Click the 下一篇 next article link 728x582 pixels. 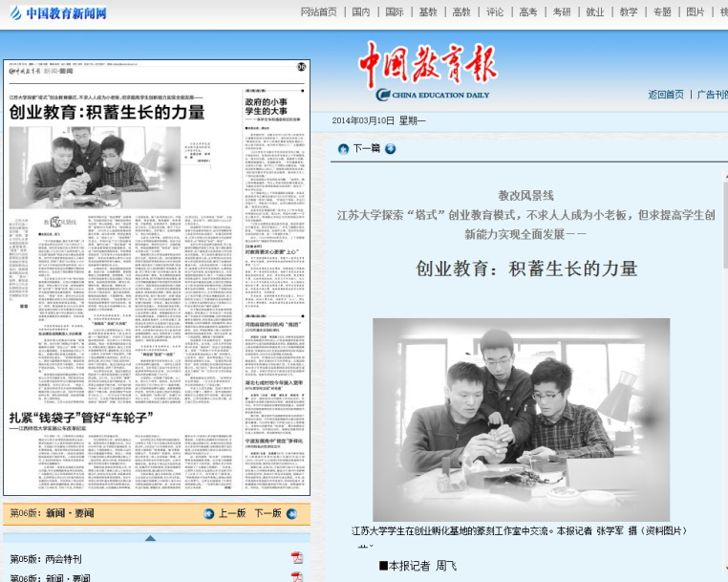(x=367, y=149)
